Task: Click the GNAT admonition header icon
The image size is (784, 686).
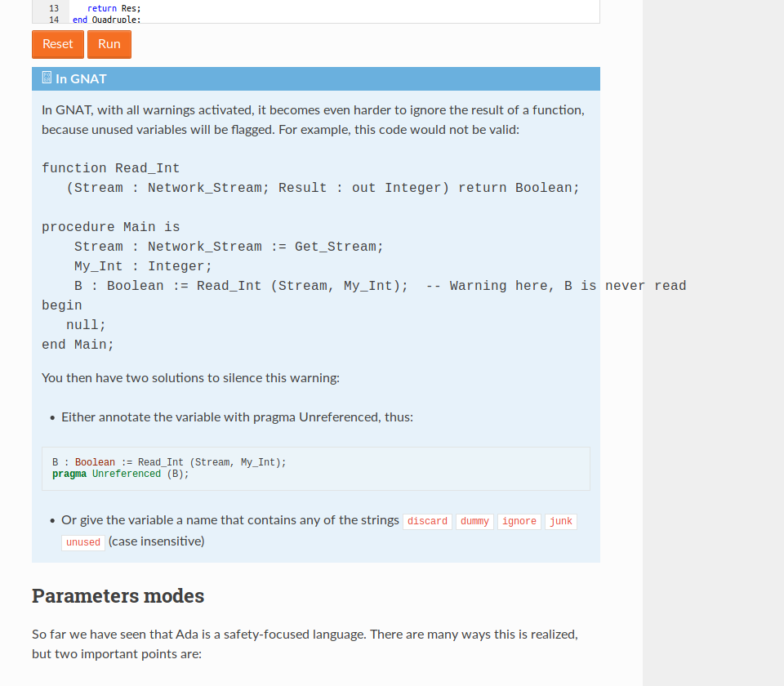Action: coord(47,79)
